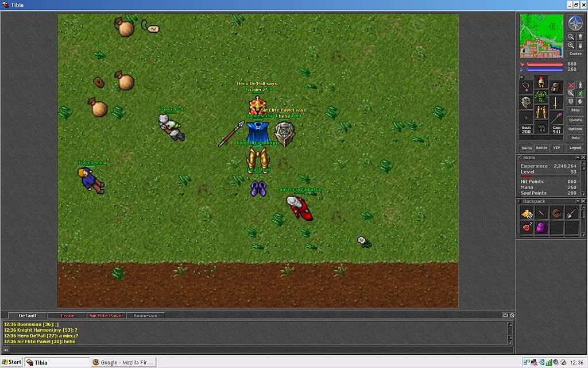Viewport: 588px width, 368px height.
Task: Open the Options dialog
Action: (x=575, y=129)
